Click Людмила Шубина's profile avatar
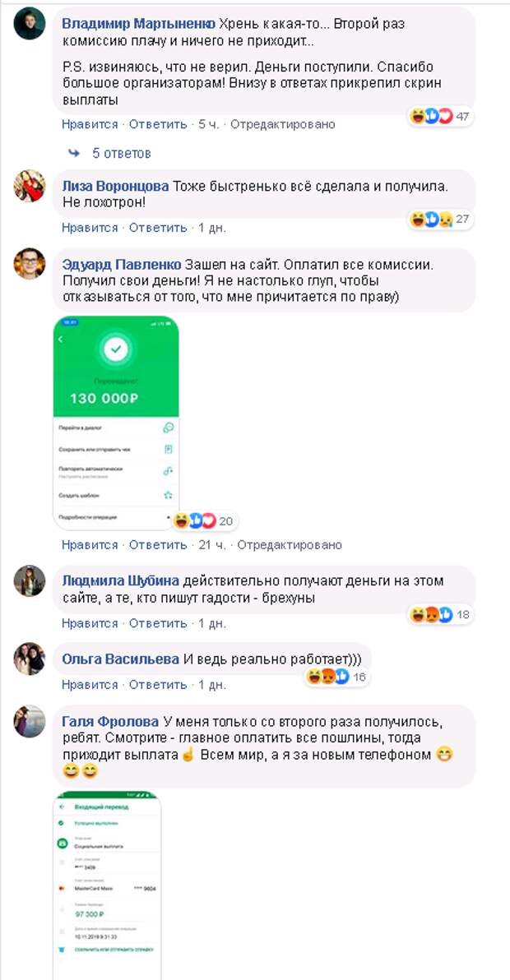The image size is (510, 980). [x=30, y=580]
